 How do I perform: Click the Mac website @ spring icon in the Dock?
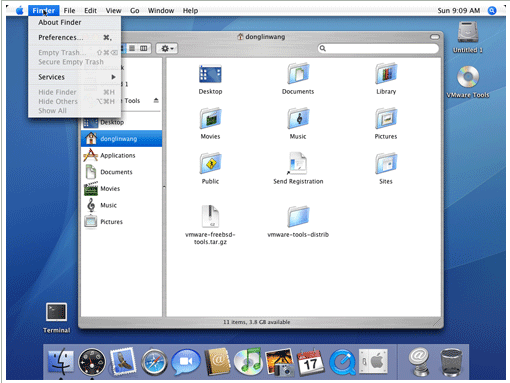tap(419, 361)
